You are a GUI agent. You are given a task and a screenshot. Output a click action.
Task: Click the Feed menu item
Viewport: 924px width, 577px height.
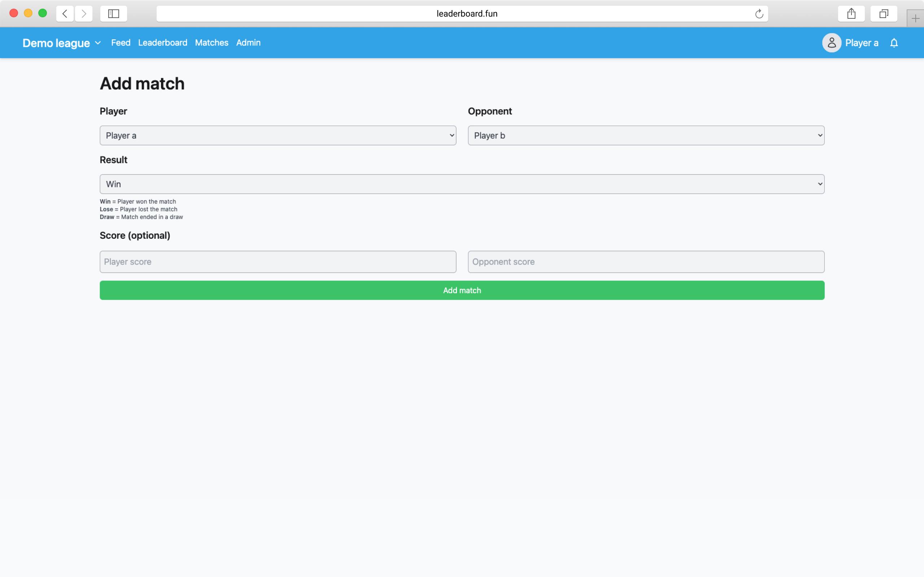tap(121, 43)
